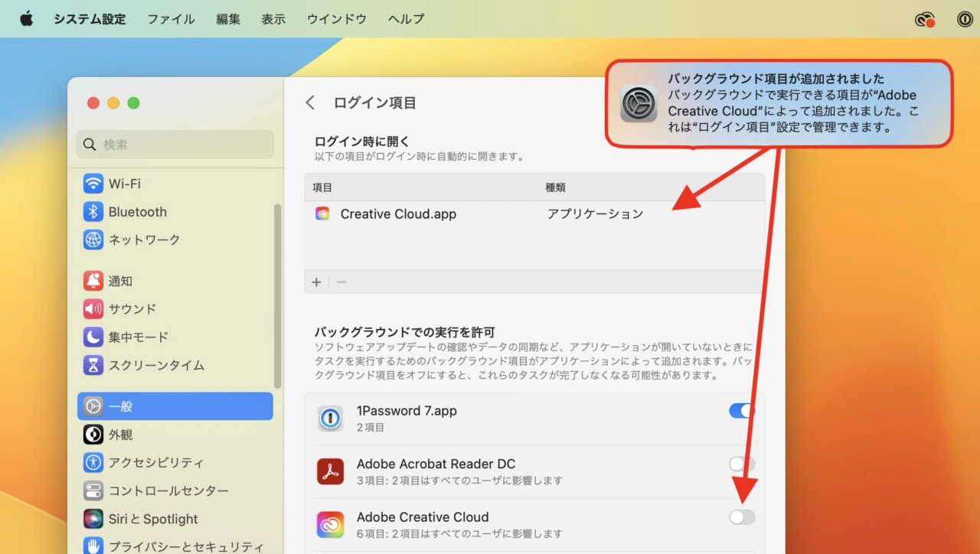980x554 pixels.
Task: Disable 1Password 7.app background toggle
Action: tap(741, 411)
